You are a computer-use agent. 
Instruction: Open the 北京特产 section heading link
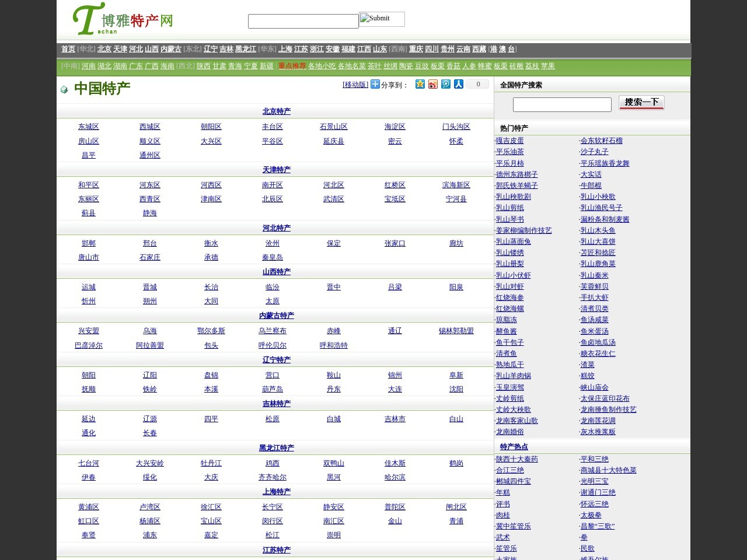(276, 111)
